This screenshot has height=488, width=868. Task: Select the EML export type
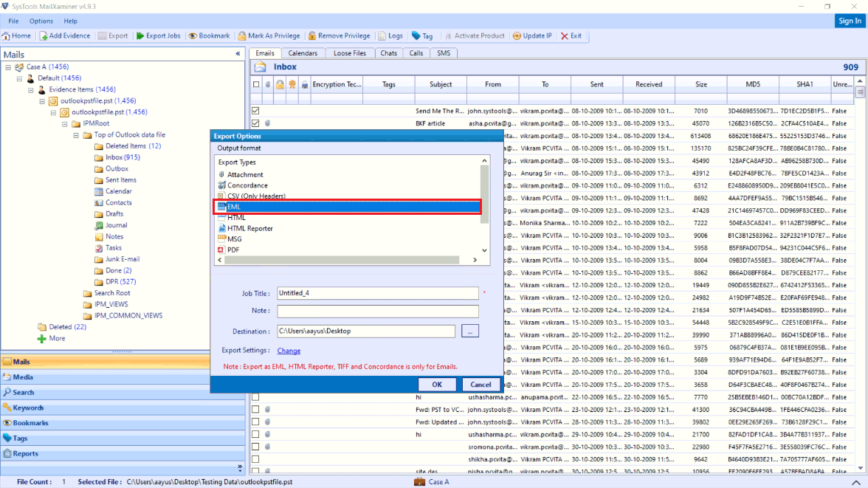tap(348, 207)
